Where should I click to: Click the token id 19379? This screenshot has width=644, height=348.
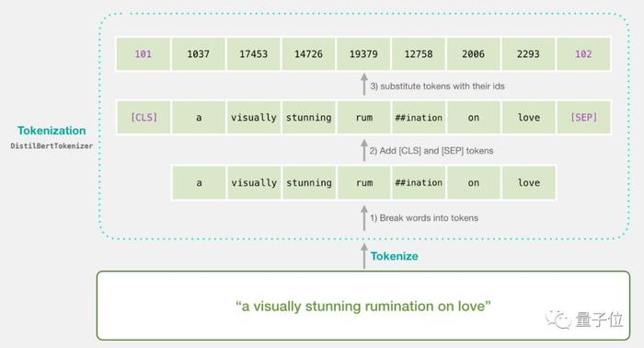pyautogui.click(x=363, y=53)
